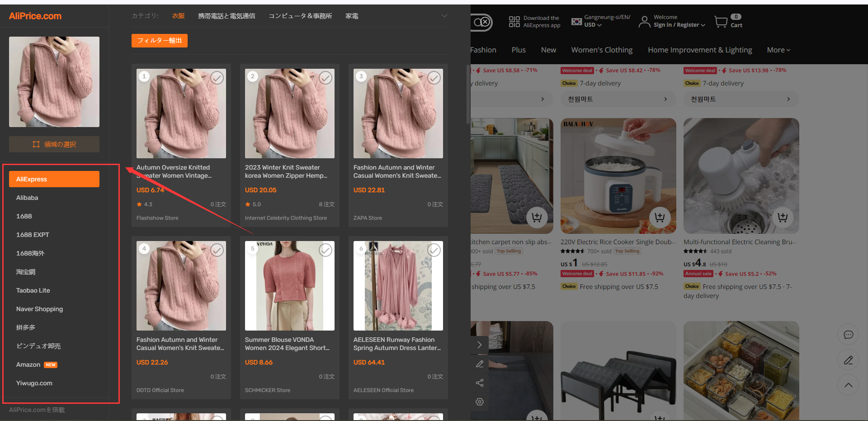Image resolution: width=868 pixels, height=421 pixels.
Task: Open the Women's Clothing navigation tab
Action: point(602,50)
